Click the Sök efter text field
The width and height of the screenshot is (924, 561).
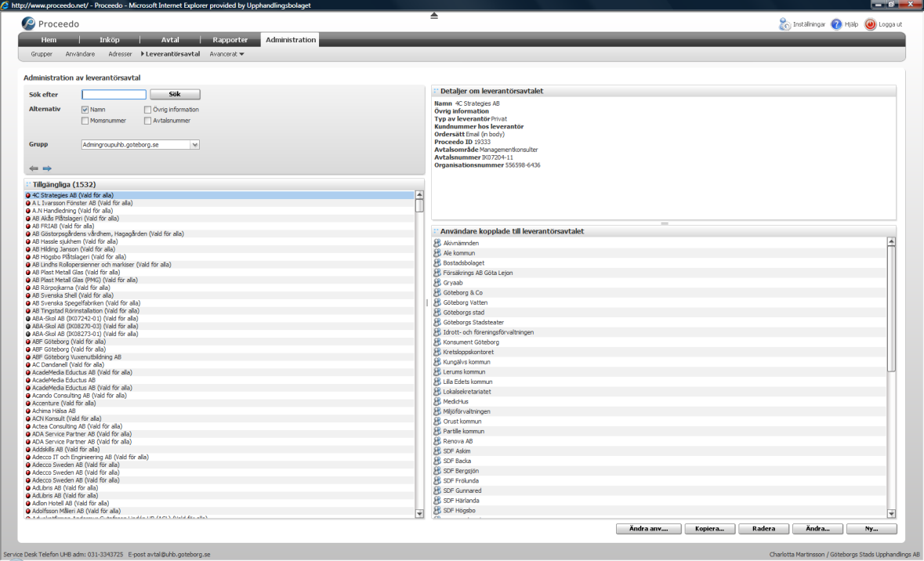pyautogui.click(x=114, y=94)
